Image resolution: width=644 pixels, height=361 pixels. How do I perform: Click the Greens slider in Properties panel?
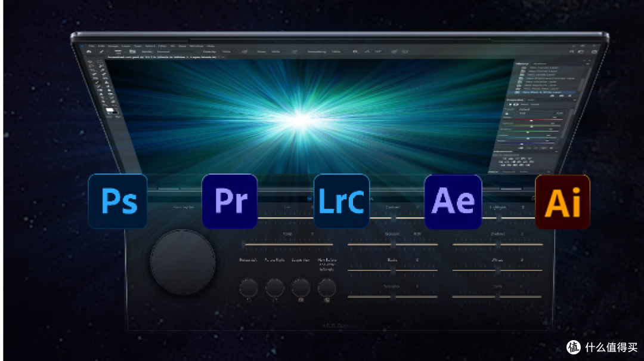[529, 132]
